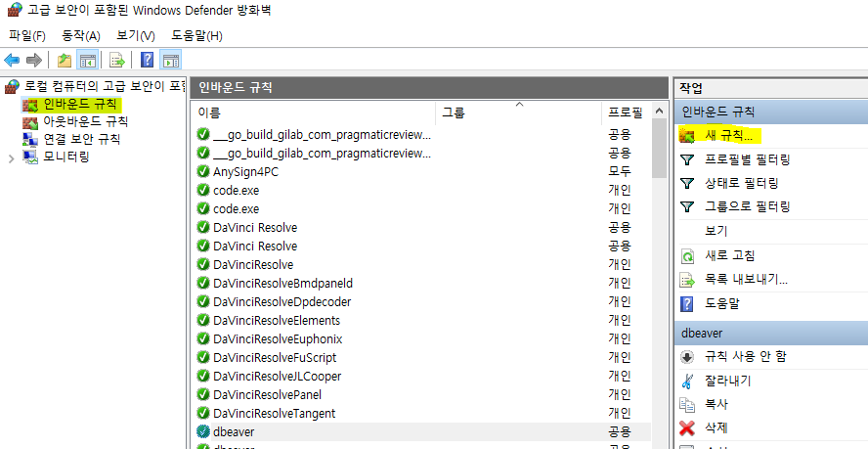Select the DaVinciResolve rule with 개인 profile
This screenshot has height=449, width=868.
(253, 265)
